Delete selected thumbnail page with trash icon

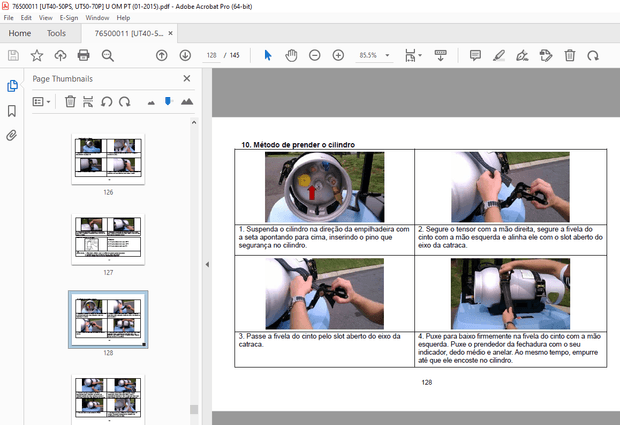point(70,102)
